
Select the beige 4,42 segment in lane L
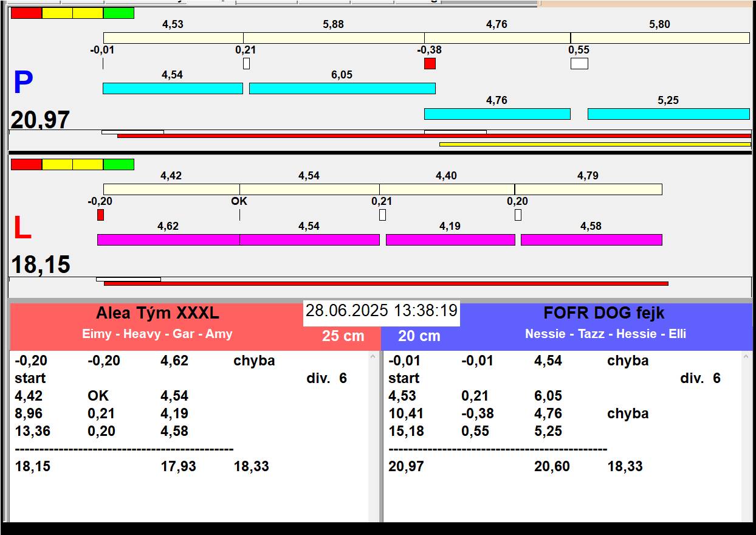(171, 189)
